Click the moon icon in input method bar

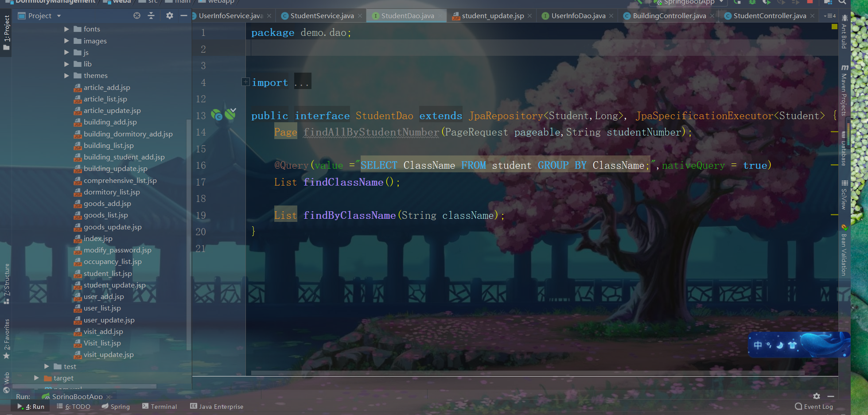pos(780,345)
